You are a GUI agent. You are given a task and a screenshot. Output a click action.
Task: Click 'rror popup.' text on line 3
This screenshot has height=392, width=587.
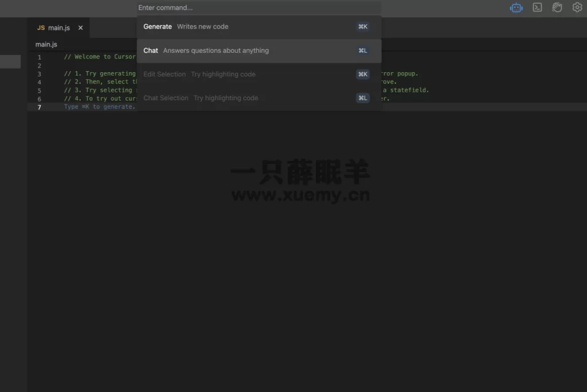400,74
